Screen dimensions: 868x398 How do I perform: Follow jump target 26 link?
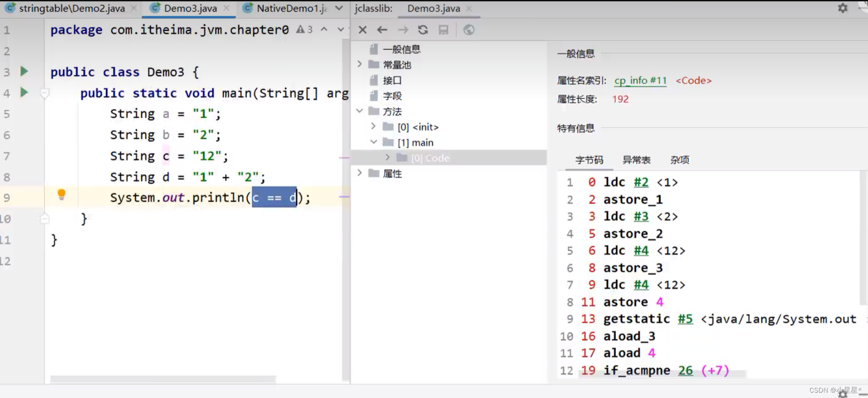(x=685, y=370)
